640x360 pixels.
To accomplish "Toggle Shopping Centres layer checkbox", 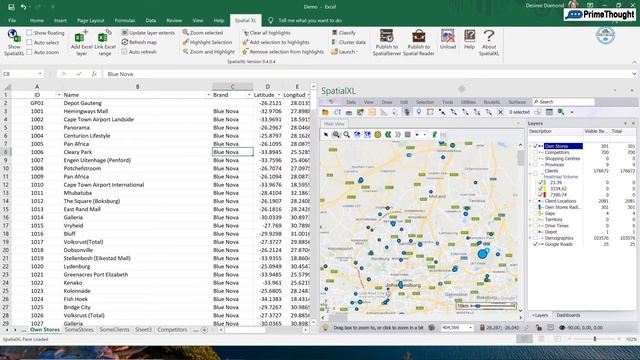I will click(x=536, y=158).
